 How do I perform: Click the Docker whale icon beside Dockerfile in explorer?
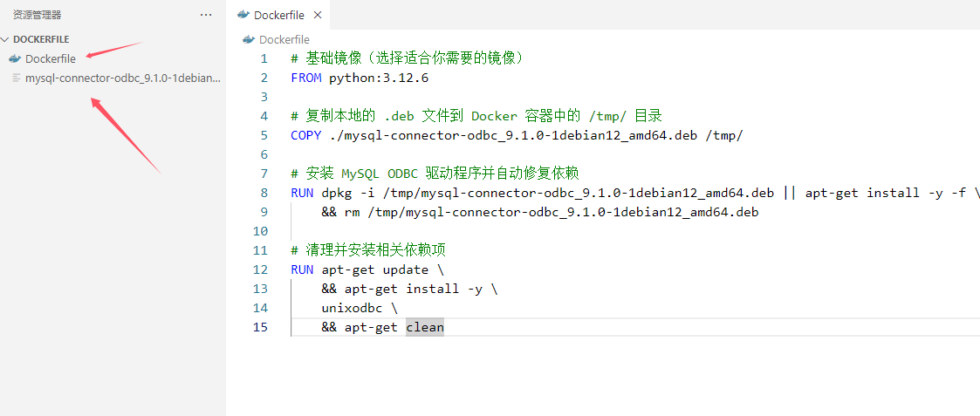[15, 58]
